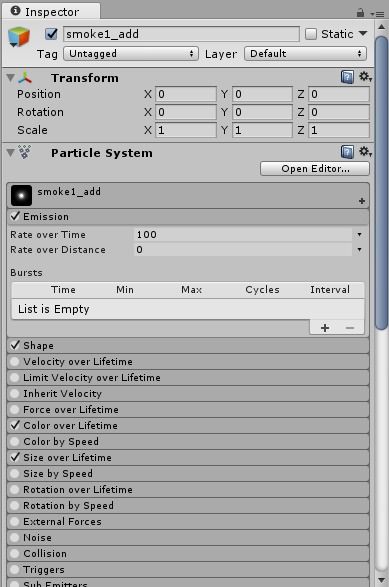Click Rate over Time value 100
The height and width of the screenshot is (587, 389).
point(243,235)
